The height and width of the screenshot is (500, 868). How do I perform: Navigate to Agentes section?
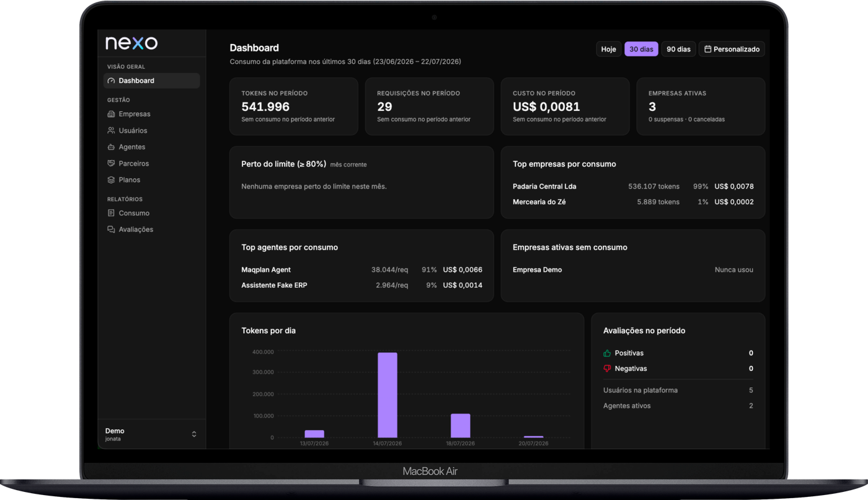click(x=151, y=147)
